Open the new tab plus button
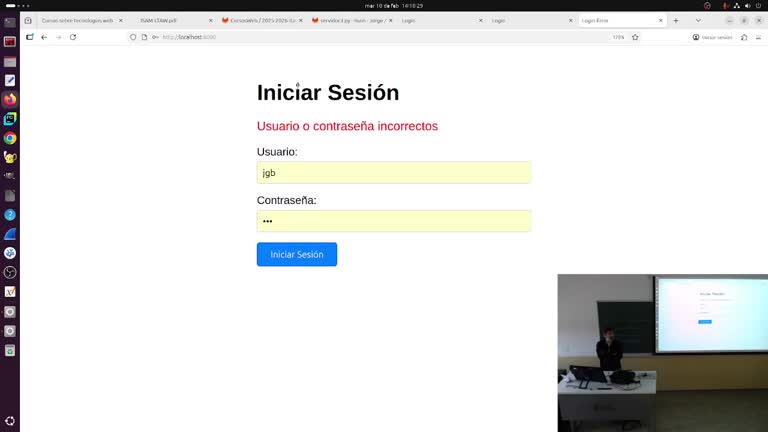The image size is (768, 432). click(x=677, y=20)
